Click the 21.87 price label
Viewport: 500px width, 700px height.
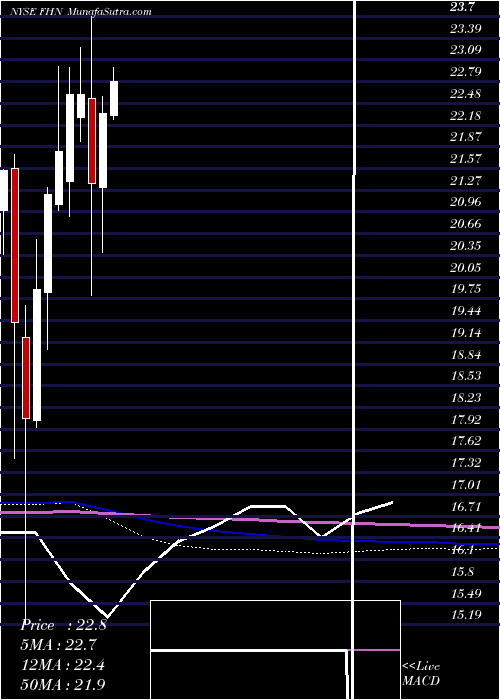tap(466, 137)
